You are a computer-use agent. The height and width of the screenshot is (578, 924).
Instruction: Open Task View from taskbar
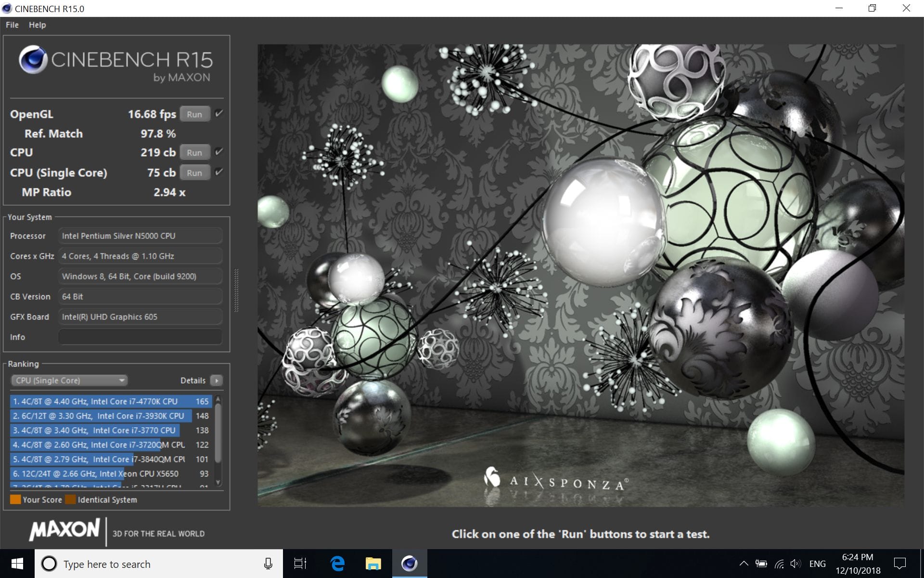coord(300,564)
